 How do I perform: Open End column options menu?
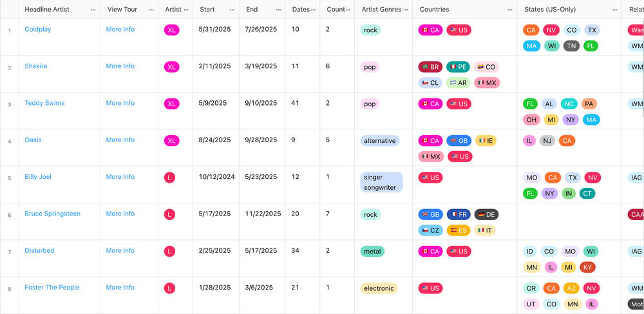pyautogui.click(x=279, y=10)
